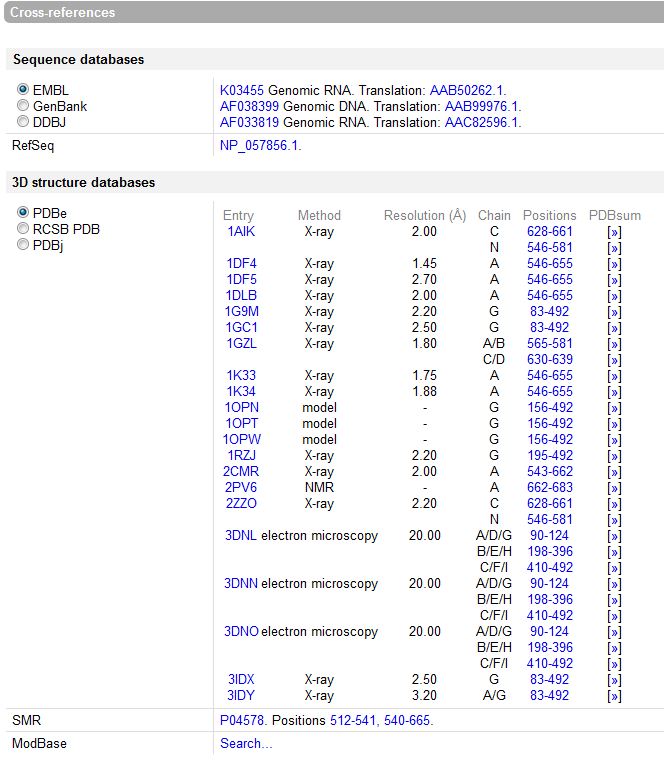Click PDBsum arrow icon for NMR entry 2PV6

coord(614,488)
